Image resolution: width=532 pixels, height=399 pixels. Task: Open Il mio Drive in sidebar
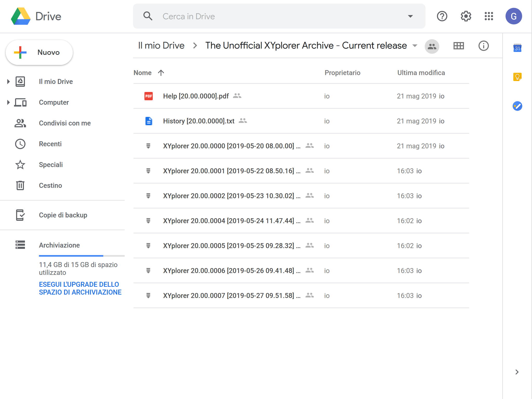click(x=56, y=82)
